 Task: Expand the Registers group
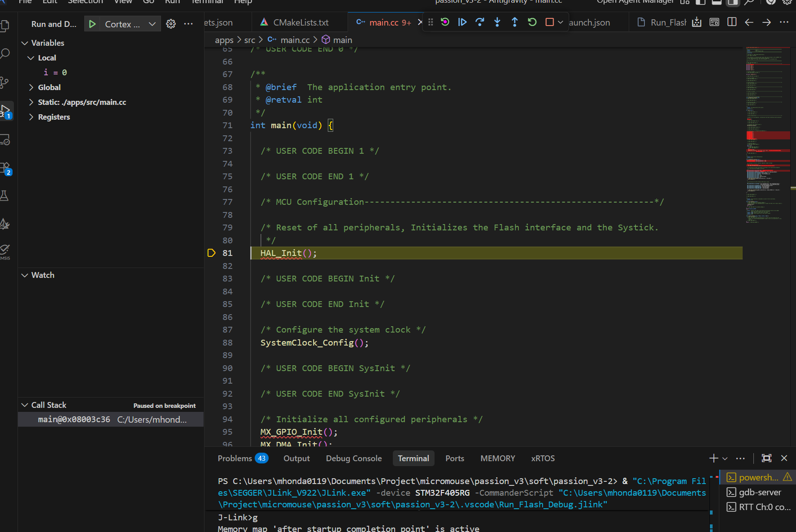coord(31,117)
